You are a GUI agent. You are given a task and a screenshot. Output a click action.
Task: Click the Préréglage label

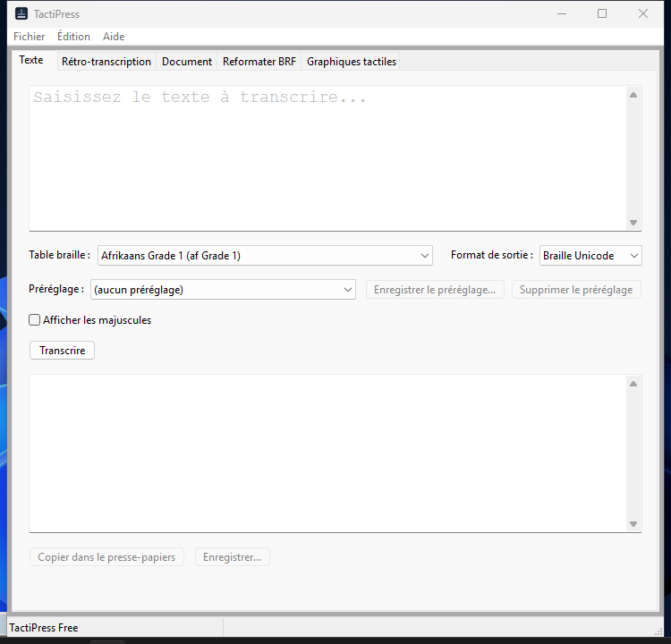tap(56, 289)
